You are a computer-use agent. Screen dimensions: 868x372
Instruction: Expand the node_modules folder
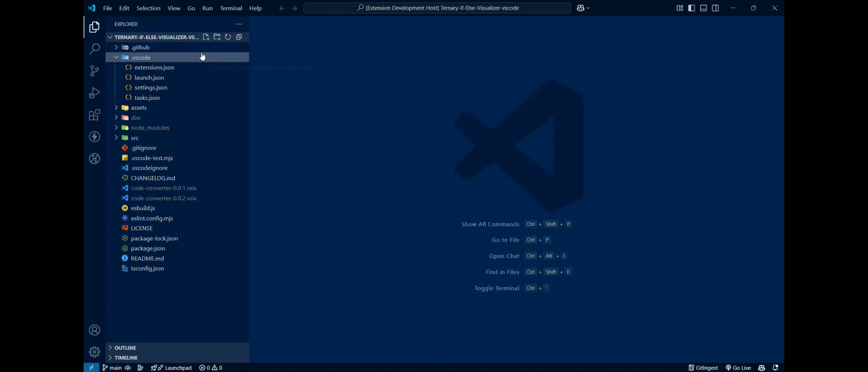(177, 127)
